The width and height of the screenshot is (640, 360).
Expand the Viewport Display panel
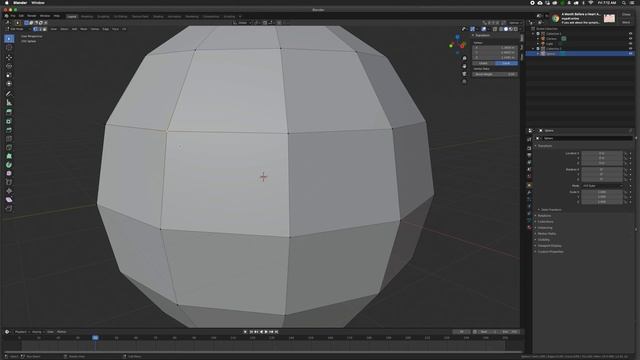[549, 246]
